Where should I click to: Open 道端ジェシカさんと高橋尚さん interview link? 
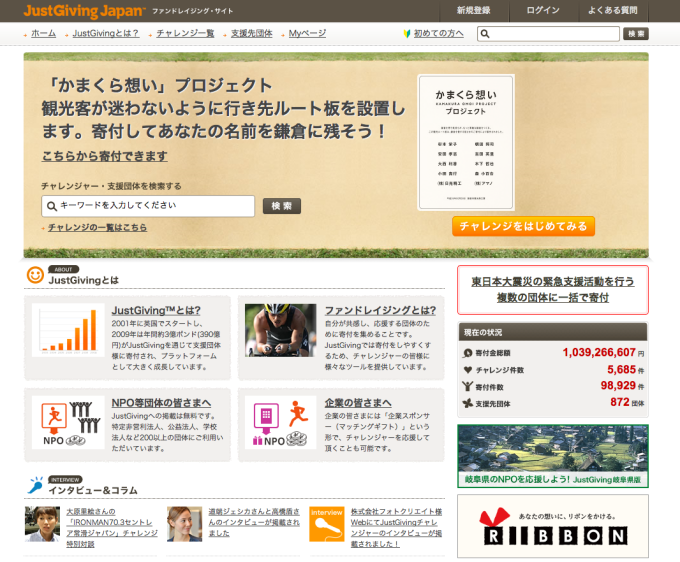coord(254,523)
